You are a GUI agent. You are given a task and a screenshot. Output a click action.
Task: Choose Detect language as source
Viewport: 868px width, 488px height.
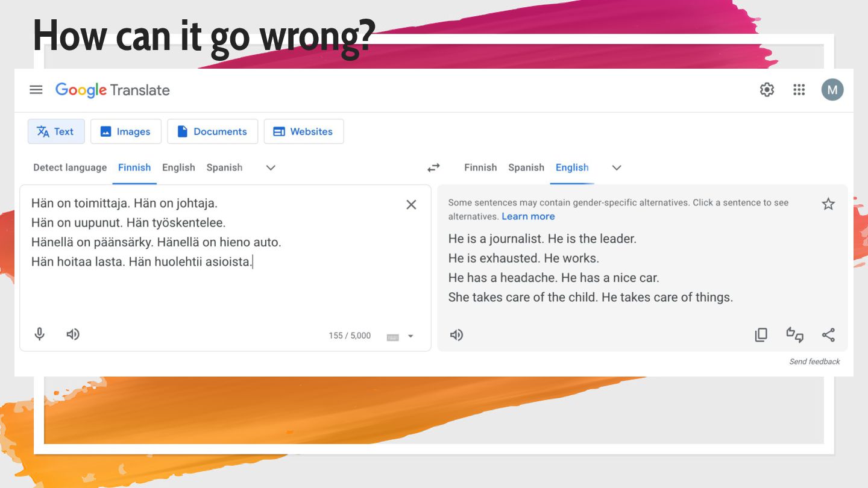click(x=70, y=167)
